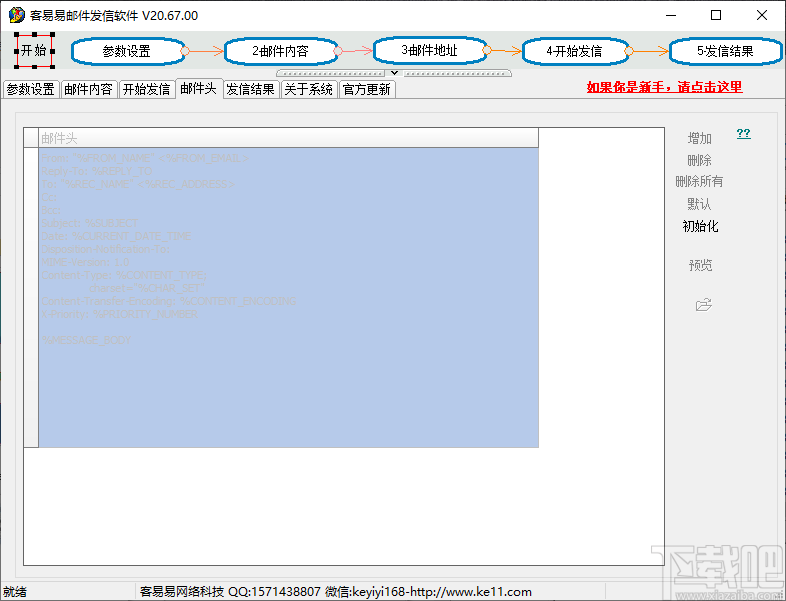Image resolution: width=786 pixels, height=601 pixels.
Task: Open the 参数设置 workflow step bubble
Action: click(x=127, y=51)
